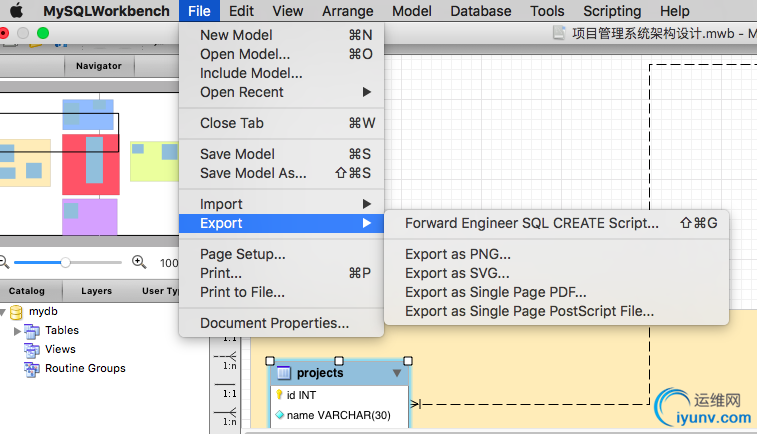Open the Database menu
The height and width of the screenshot is (434, 757).
481,11
